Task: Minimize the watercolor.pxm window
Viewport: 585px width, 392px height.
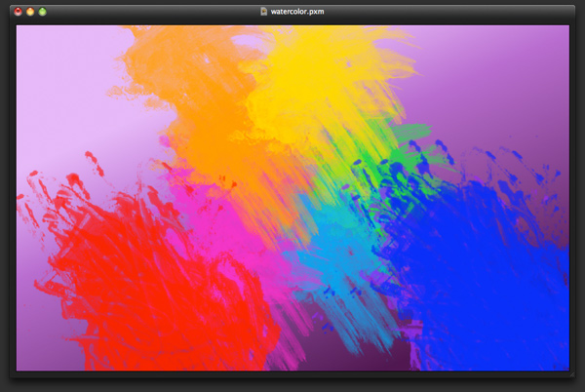Action: point(30,12)
